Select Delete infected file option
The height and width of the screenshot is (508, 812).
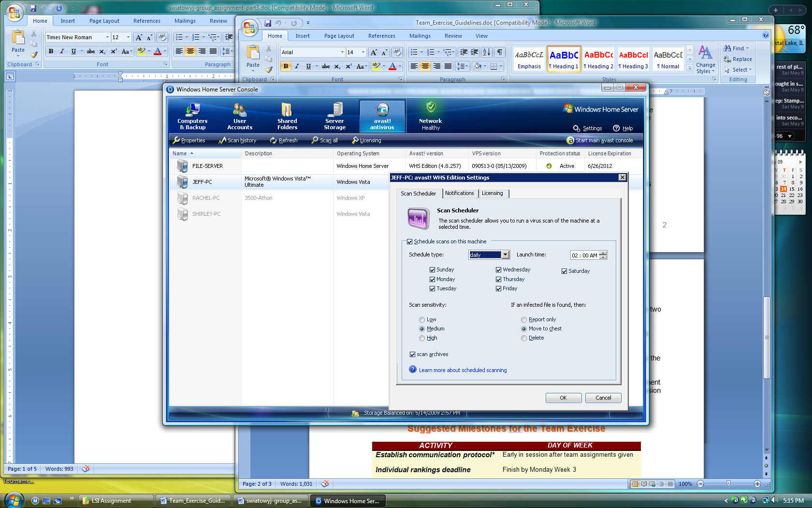pos(524,338)
